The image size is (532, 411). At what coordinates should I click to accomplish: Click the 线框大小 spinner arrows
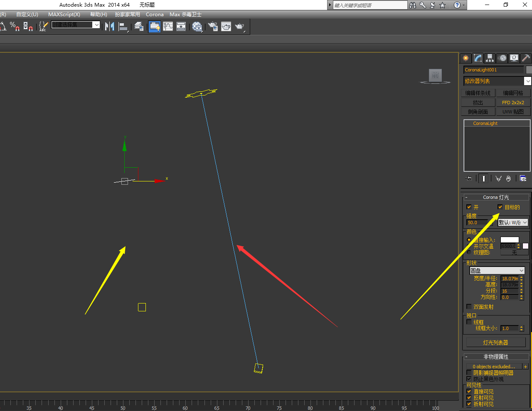click(522, 328)
